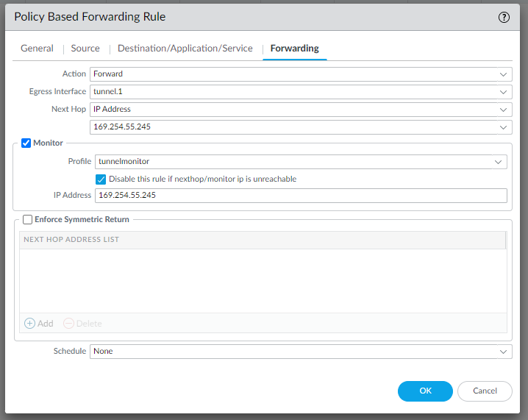Click the Add plus icon
Screen dimensions: 528x420
pyautogui.click(x=30, y=323)
